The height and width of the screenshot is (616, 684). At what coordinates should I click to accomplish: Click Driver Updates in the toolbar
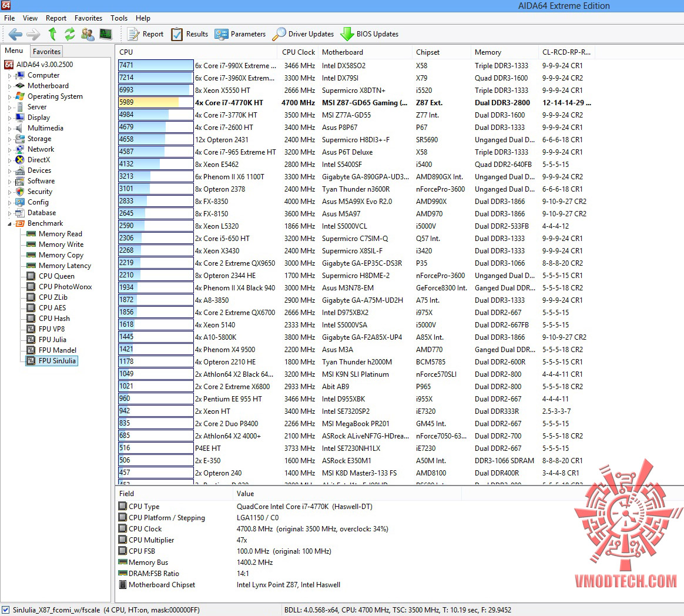click(303, 34)
